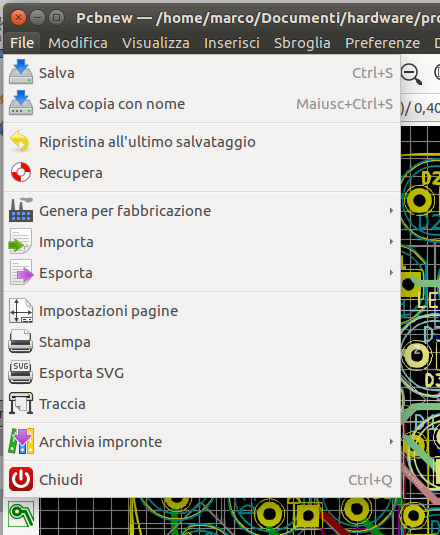Screen dimensions: 440x535
Task: Click the red power Chiudi icon
Action: click(x=21, y=479)
